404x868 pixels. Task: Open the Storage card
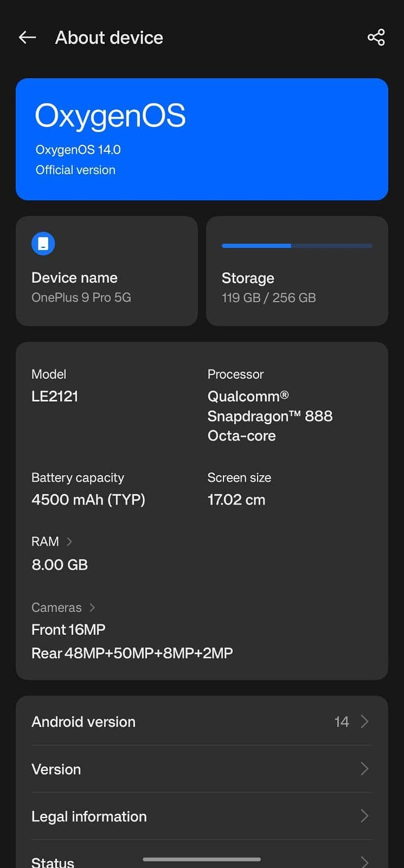[x=297, y=271]
